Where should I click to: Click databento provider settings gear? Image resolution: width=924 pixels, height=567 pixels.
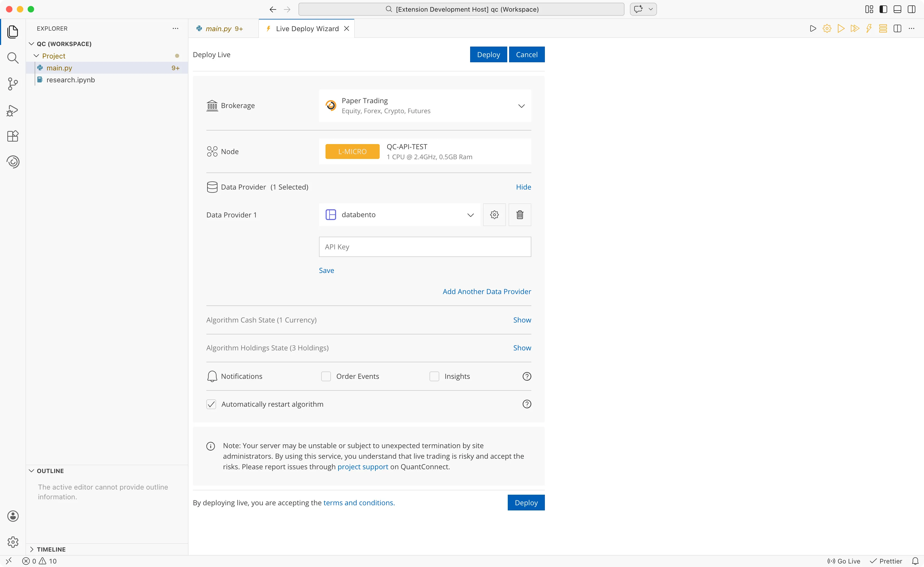click(494, 215)
